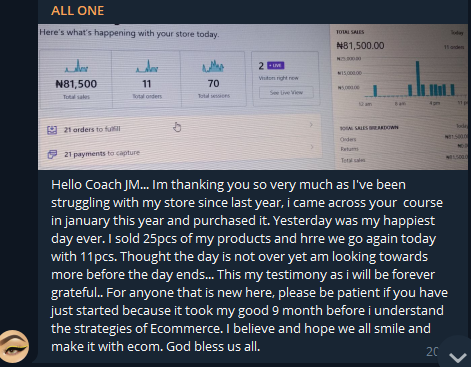Expand the 21 orders to fulfill chevron
Viewport: 471px width, 367px height.
tap(311, 125)
